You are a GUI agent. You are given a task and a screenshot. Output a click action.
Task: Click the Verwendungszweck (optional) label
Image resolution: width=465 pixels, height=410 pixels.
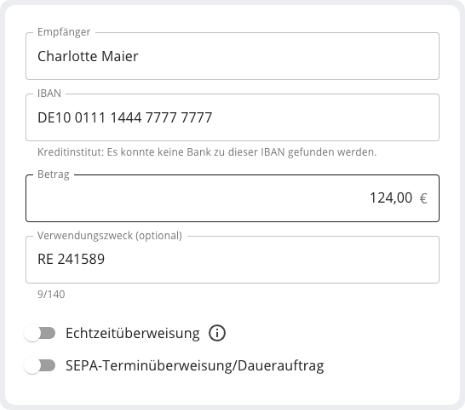click(x=110, y=236)
